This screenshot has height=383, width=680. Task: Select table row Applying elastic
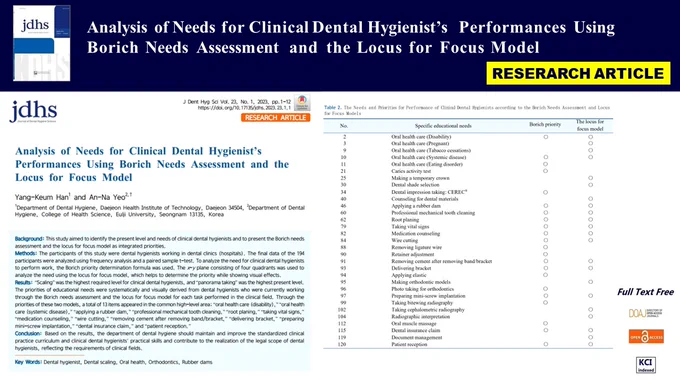coord(468,275)
